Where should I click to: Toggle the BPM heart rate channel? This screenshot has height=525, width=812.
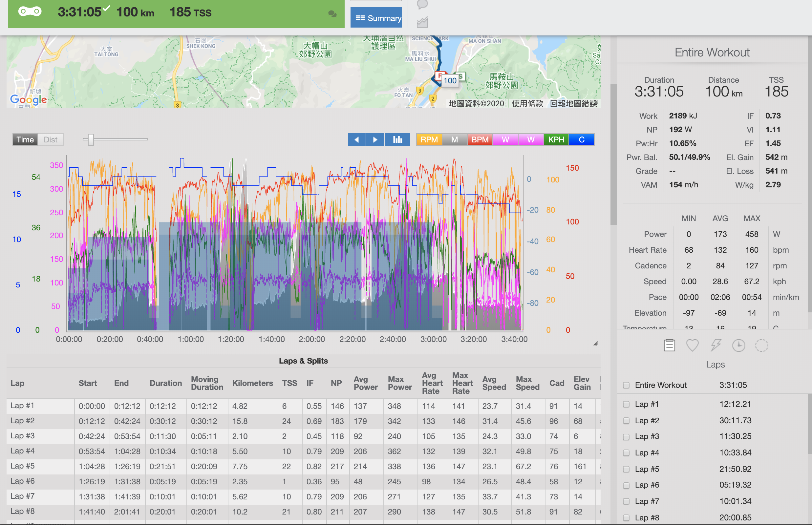[480, 139]
